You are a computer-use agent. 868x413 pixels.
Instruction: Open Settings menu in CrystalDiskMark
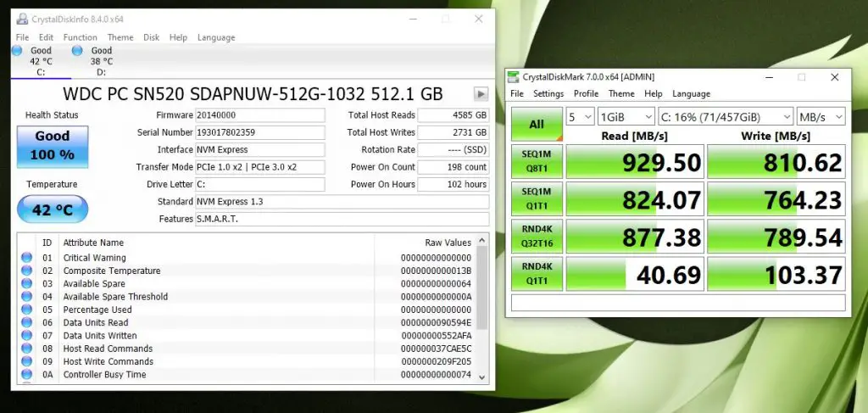[x=548, y=93]
